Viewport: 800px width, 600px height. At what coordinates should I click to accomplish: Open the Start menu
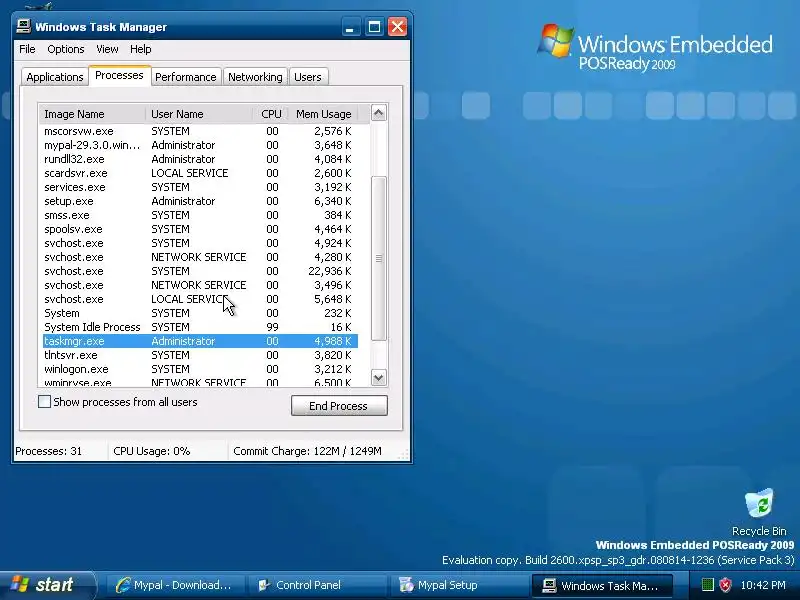pos(47,585)
